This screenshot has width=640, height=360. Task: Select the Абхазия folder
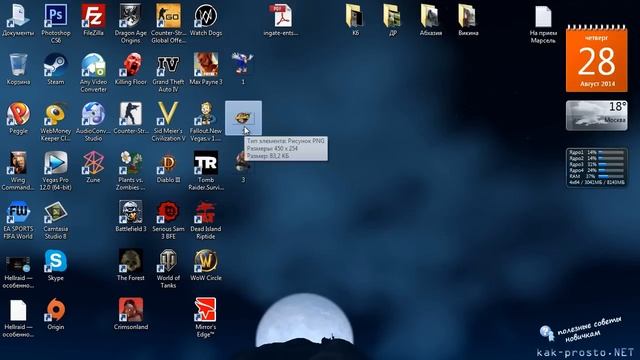click(431, 16)
